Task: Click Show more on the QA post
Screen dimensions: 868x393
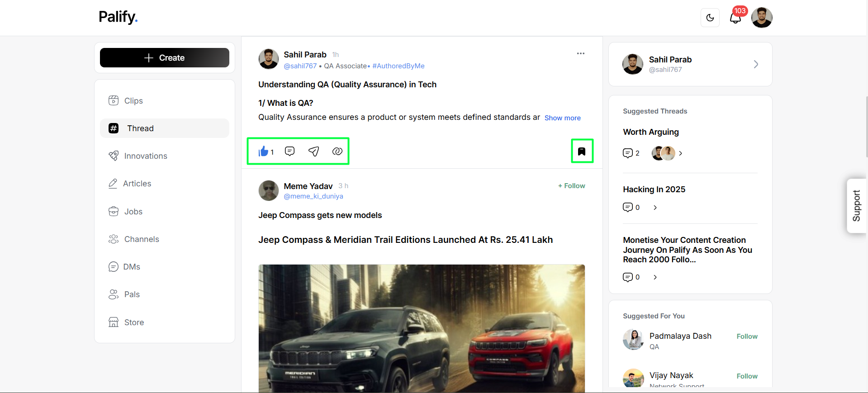Action: pos(563,118)
